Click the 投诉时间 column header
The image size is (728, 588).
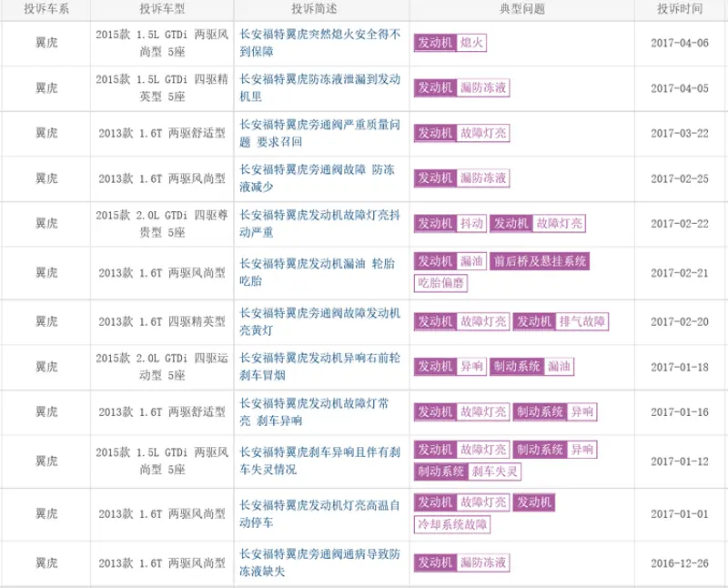[680, 9]
